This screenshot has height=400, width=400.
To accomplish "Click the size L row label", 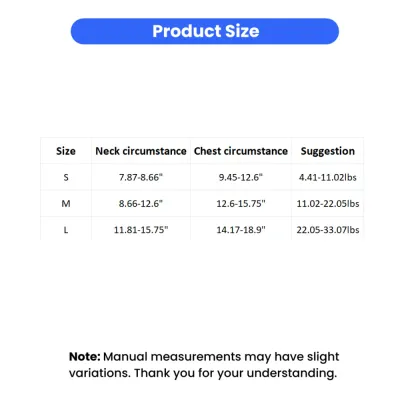I will point(66,230).
